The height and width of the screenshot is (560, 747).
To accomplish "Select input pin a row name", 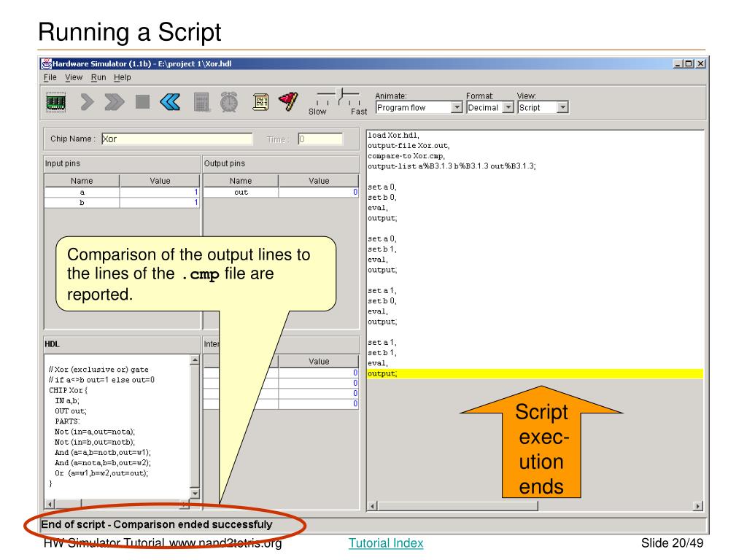I will [x=82, y=192].
